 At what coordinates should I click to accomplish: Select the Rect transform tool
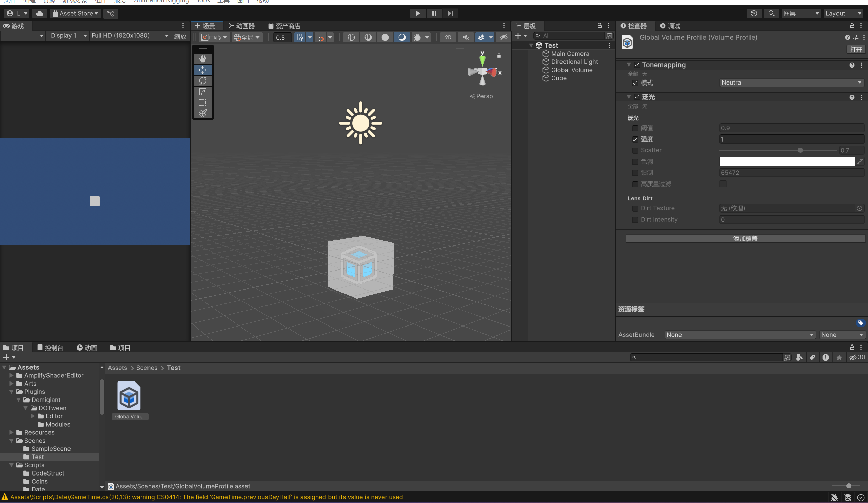point(202,103)
